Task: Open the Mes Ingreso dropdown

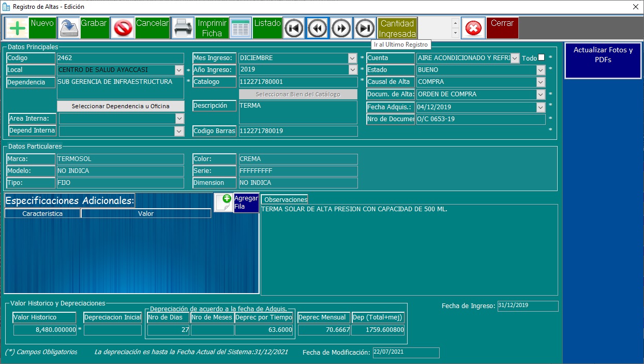Action: pyautogui.click(x=353, y=58)
